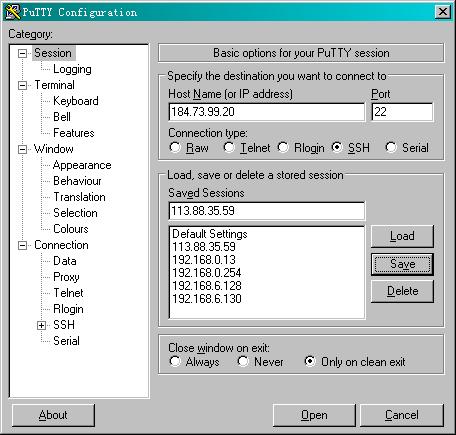
Task: Click the Open connection button
Action: (314, 415)
